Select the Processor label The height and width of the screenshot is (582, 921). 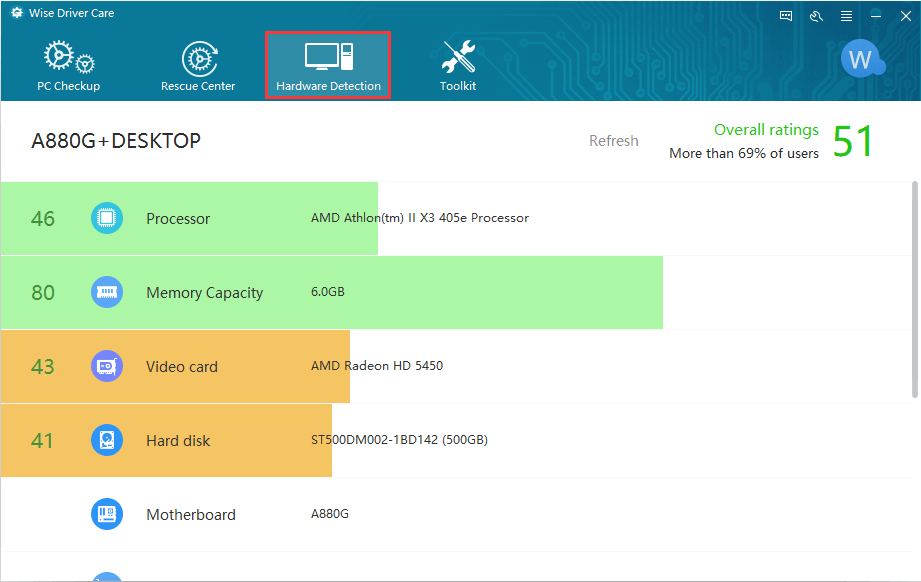(x=178, y=218)
